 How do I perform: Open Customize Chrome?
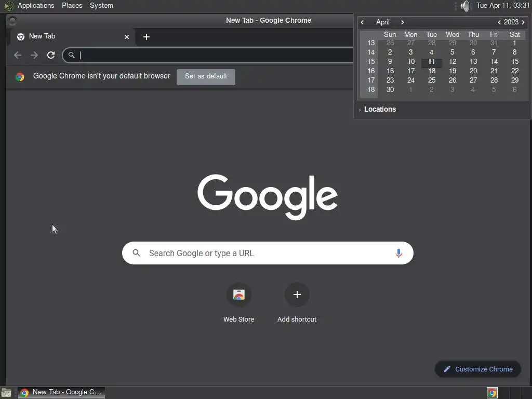pos(478,369)
